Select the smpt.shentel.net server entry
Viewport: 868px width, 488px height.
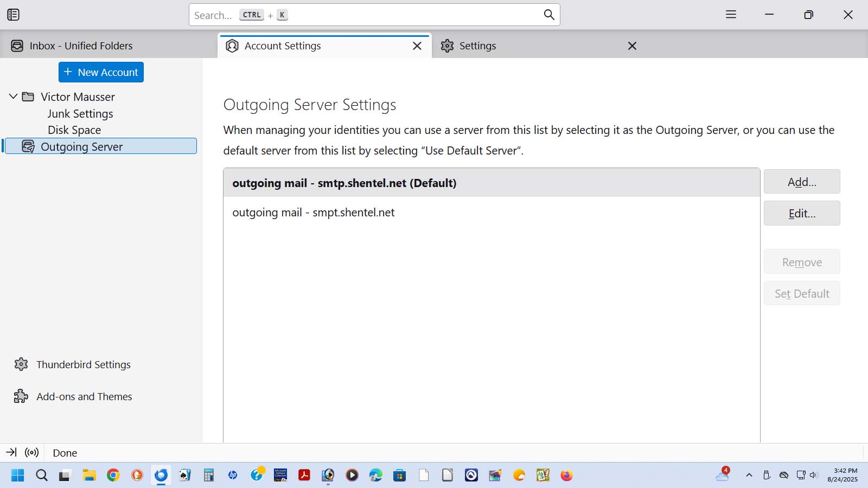(x=314, y=213)
